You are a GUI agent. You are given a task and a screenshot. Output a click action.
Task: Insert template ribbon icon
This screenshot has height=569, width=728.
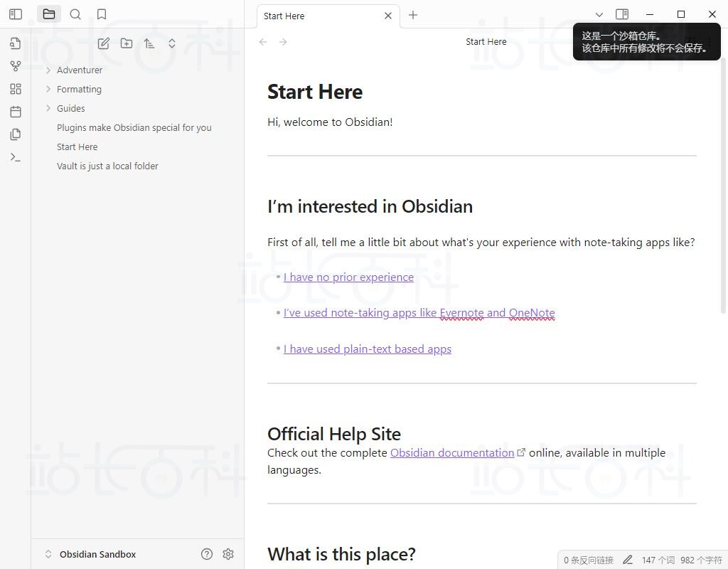pos(16,134)
